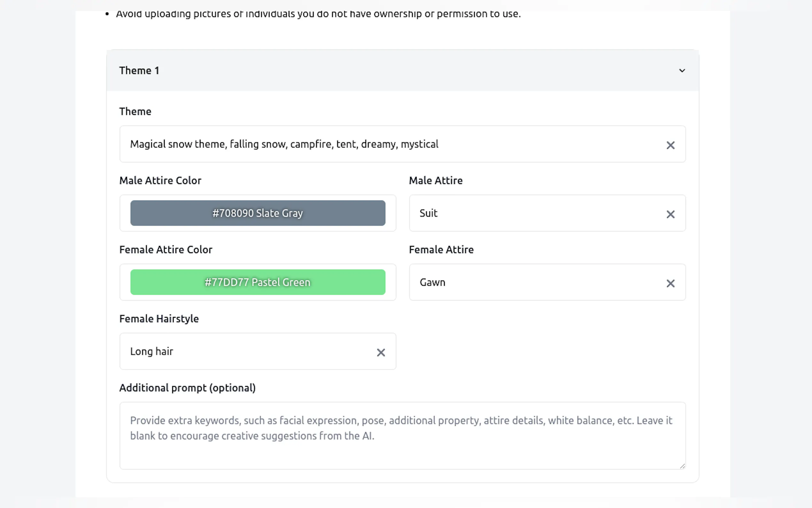Clear the Long hair hairstyle value
Image resolution: width=812 pixels, height=508 pixels.
(381, 353)
